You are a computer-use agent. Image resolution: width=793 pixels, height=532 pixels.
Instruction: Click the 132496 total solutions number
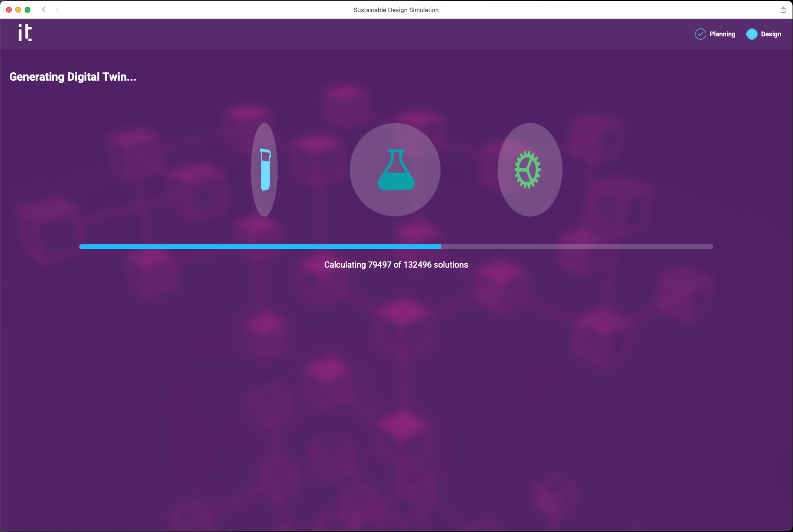coord(417,265)
